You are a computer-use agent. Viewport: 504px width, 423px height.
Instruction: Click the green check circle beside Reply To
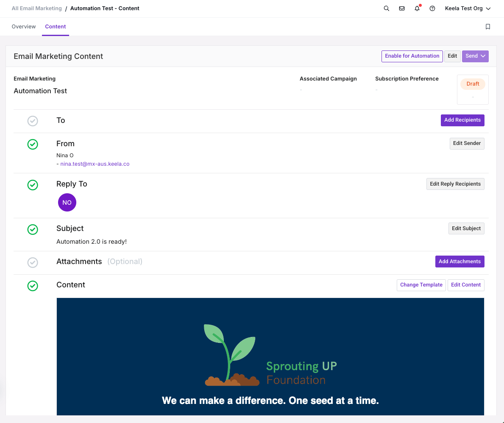pos(33,185)
